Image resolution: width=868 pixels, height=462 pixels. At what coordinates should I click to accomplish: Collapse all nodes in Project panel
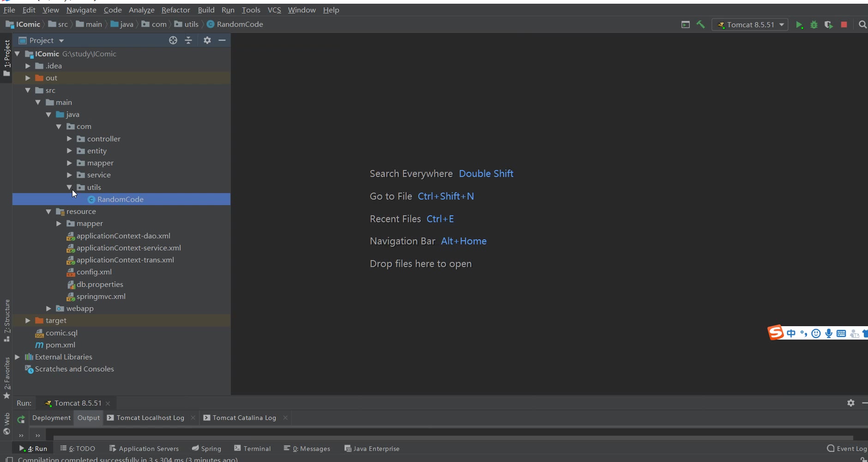(188, 41)
